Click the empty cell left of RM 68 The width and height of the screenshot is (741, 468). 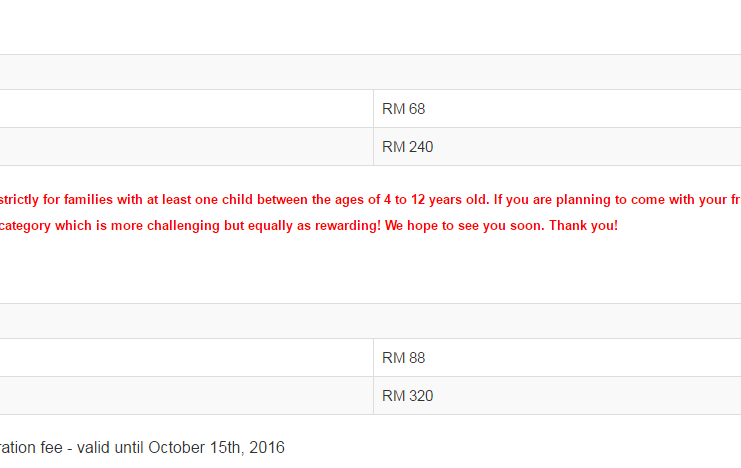click(186, 109)
